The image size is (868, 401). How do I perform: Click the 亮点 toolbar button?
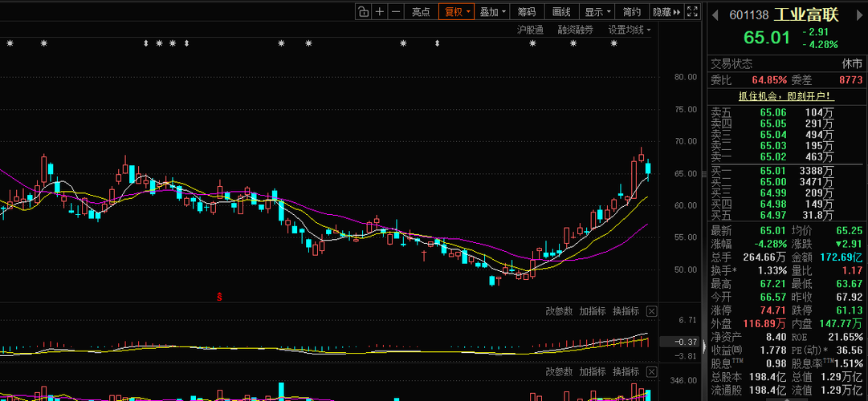point(421,11)
